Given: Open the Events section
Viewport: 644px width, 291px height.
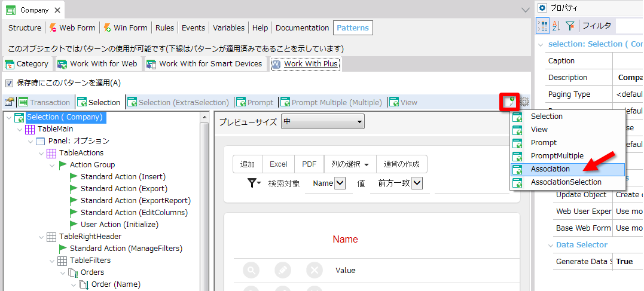Looking at the screenshot, I should [x=194, y=28].
